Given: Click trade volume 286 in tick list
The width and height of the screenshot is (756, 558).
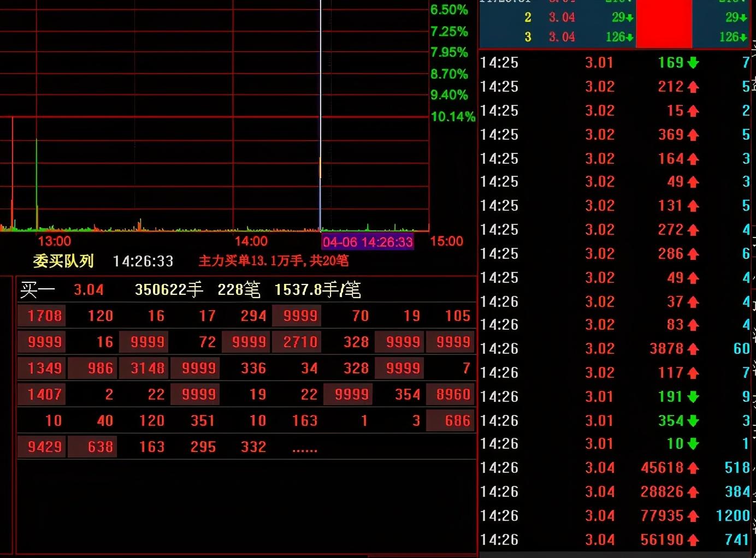Looking at the screenshot, I should (671, 254).
